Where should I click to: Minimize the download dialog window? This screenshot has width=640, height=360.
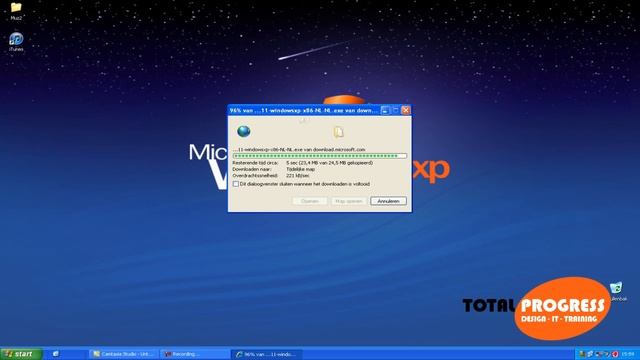pyautogui.click(x=385, y=110)
